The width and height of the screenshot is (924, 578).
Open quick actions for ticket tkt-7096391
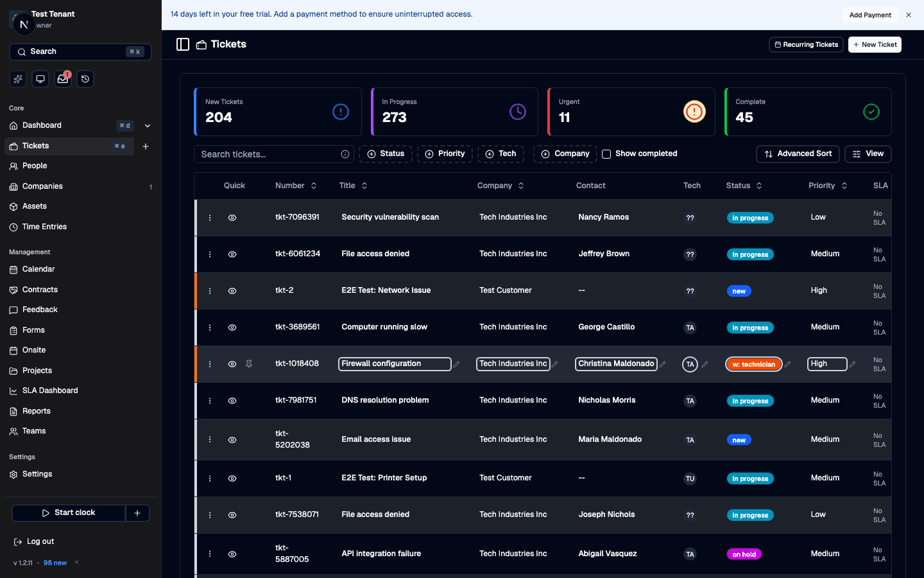209,217
